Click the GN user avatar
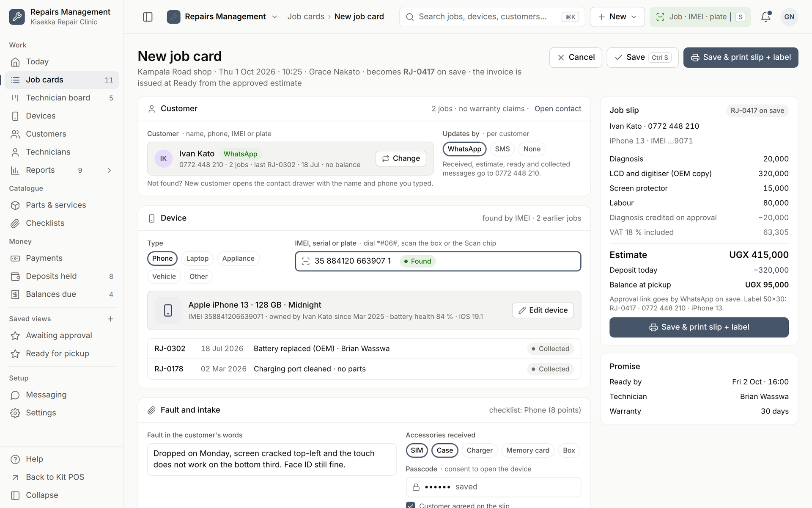 tap(789, 17)
